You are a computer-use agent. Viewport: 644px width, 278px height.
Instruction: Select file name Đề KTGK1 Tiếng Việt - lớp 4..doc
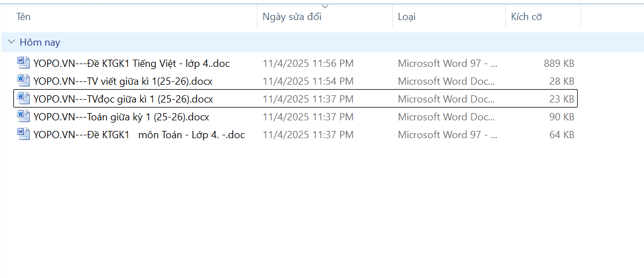(x=131, y=64)
